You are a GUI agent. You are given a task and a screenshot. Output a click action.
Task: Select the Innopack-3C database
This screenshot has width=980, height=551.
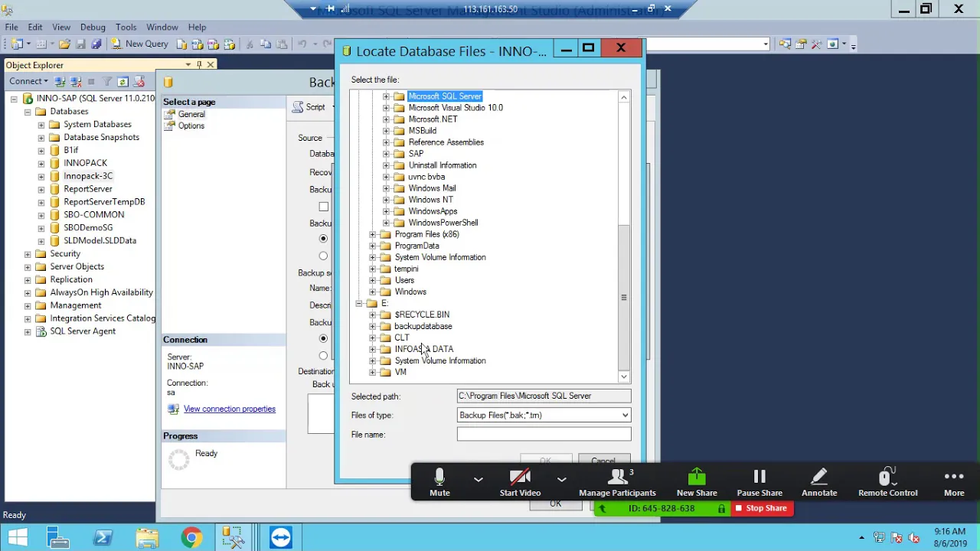coord(88,176)
